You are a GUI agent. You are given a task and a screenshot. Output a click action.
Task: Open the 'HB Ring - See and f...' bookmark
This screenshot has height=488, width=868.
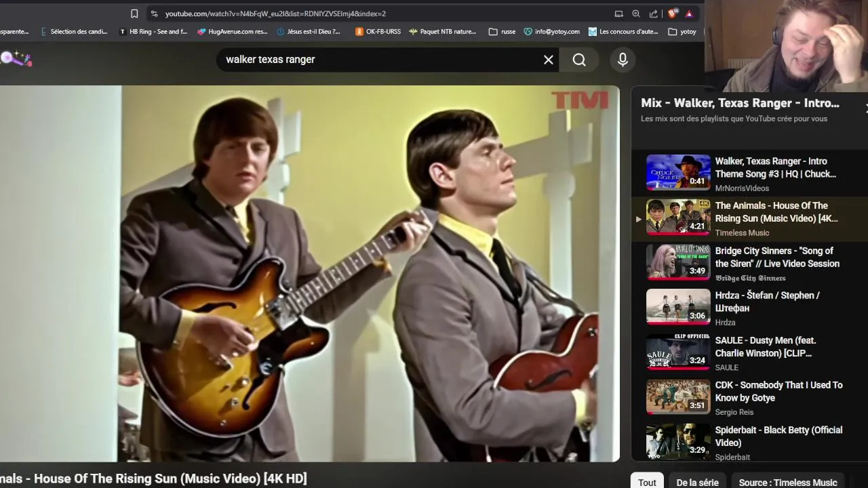(153, 31)
